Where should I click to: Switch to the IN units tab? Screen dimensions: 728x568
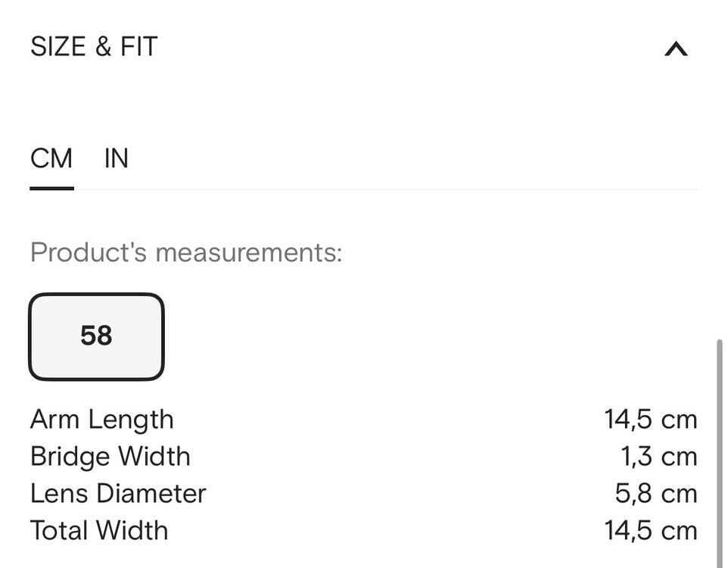coord(116,158)
